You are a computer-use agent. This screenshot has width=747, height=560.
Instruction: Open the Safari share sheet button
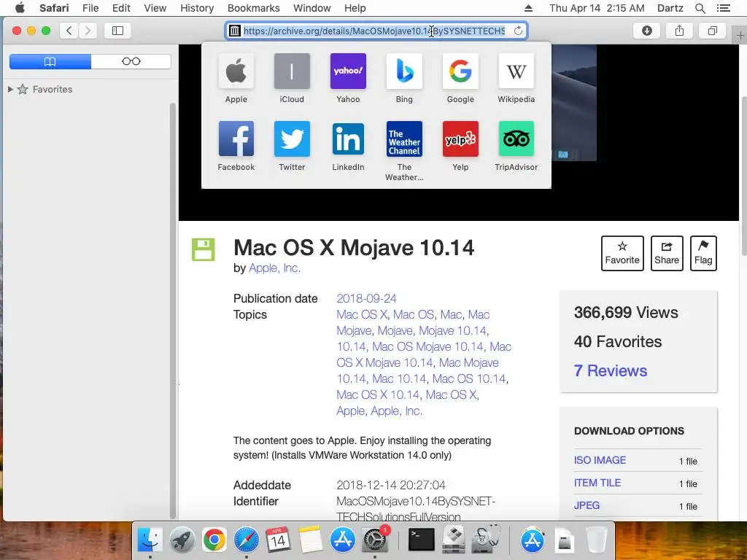click(x=679, y=31)
